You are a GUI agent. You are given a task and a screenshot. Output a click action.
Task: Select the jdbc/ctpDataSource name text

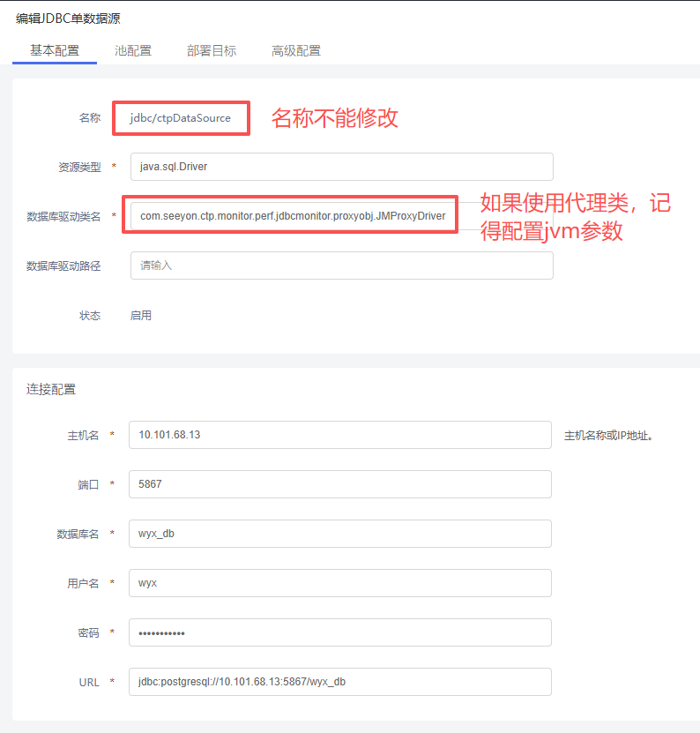pos(181,118)
